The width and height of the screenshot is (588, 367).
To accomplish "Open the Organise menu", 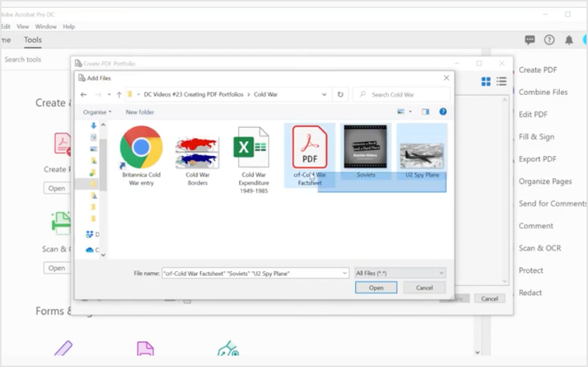I will 97,112.
